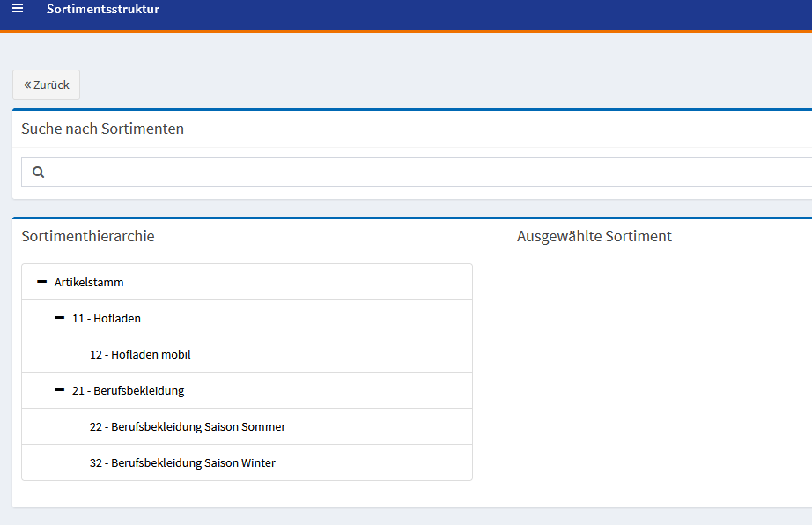The image size is (812, 525).
Task: Collapse the 11 - Hofladen branch
Action: pyautogui.click(x=59, y=318)
